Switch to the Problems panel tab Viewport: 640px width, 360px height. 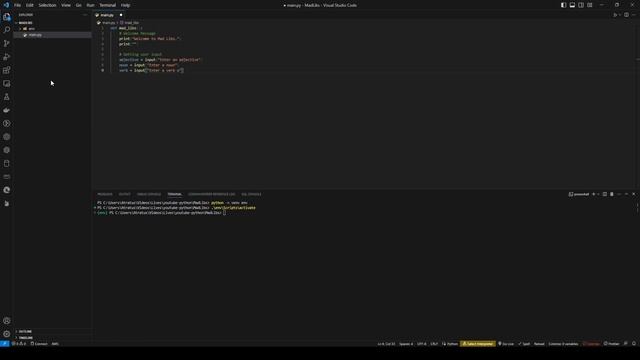tap(105, 194)
